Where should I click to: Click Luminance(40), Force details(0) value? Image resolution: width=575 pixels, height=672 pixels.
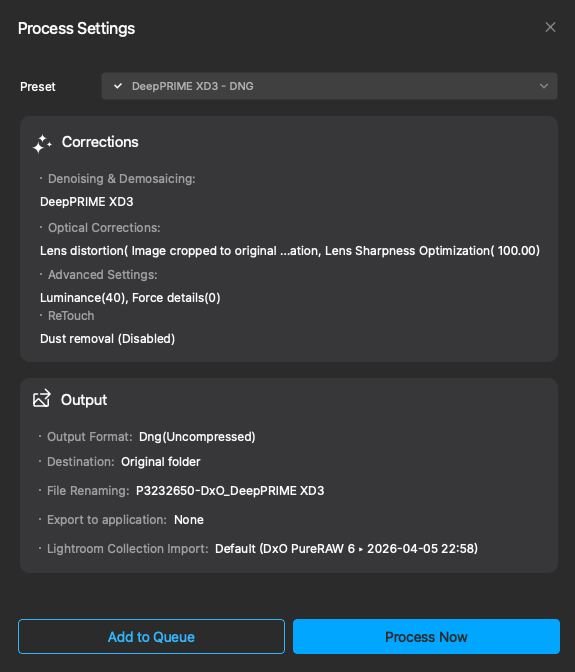coord(130,298)
